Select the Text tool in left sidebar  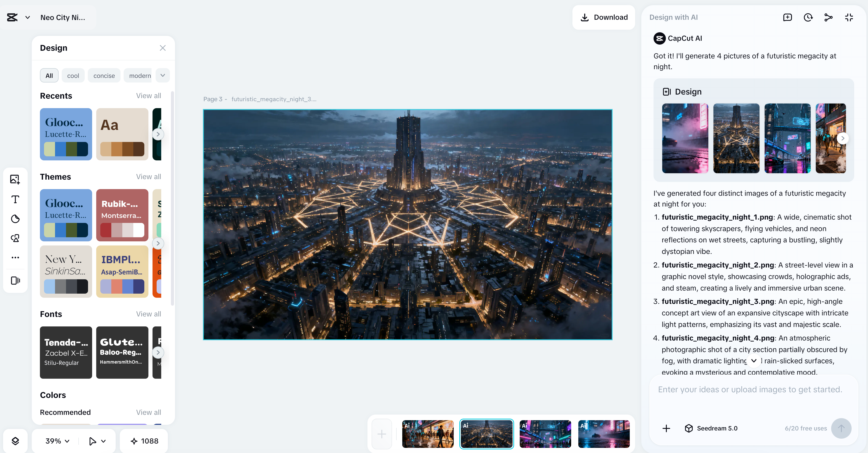coord(15,199)
